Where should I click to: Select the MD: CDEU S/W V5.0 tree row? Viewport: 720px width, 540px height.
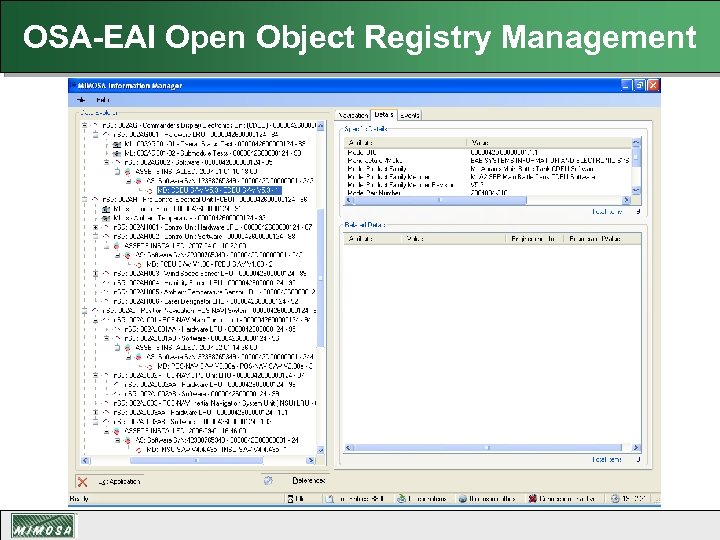[x=219, y=190]
